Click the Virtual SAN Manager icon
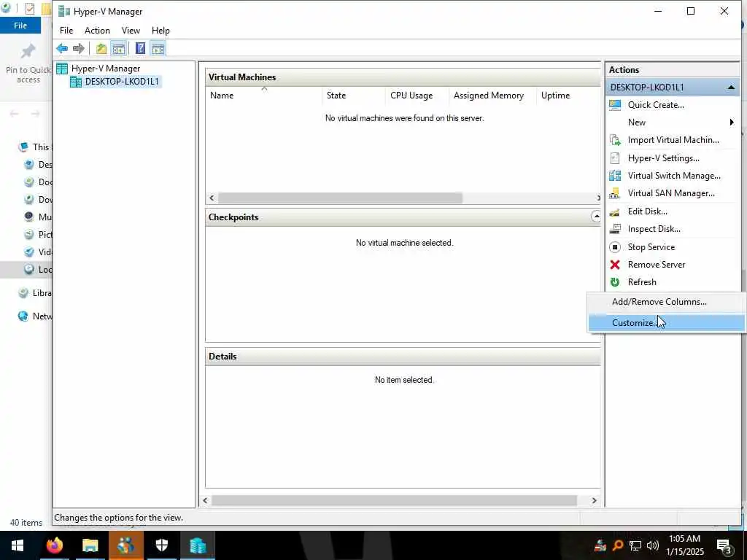This screenshot has width=747, height=560. click(615, 193)
